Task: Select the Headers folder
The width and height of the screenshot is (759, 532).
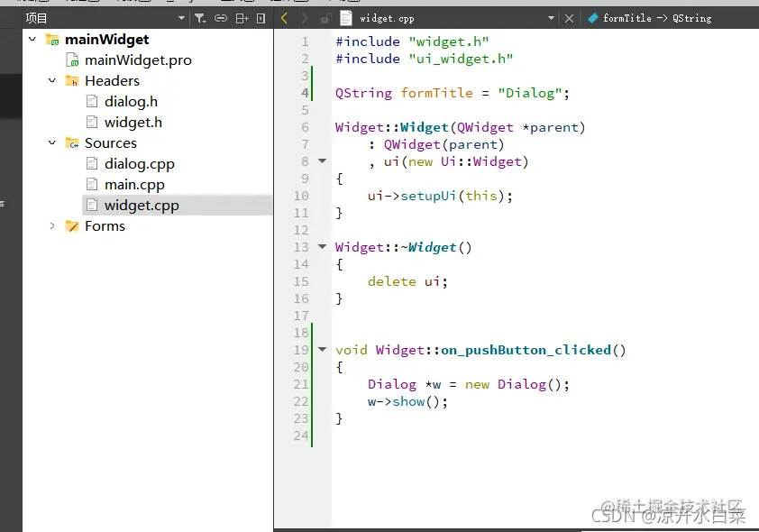Action: pyautogui.click(x=112, y=81)
